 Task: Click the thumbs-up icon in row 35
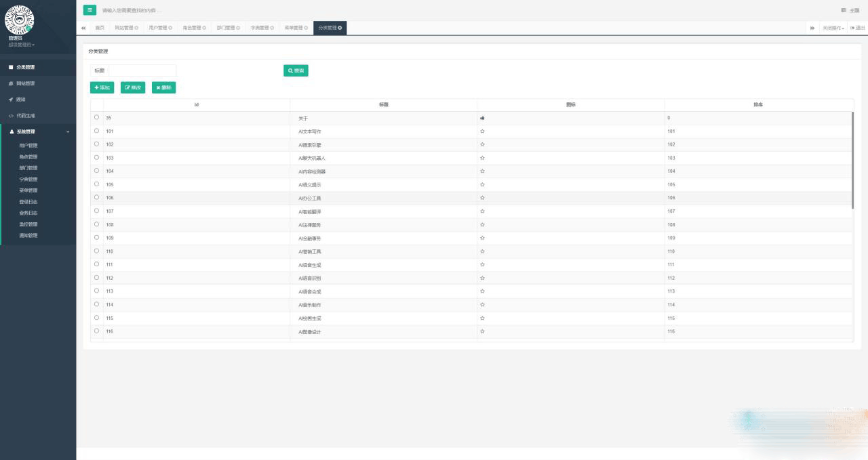click(x=482, y=118)
